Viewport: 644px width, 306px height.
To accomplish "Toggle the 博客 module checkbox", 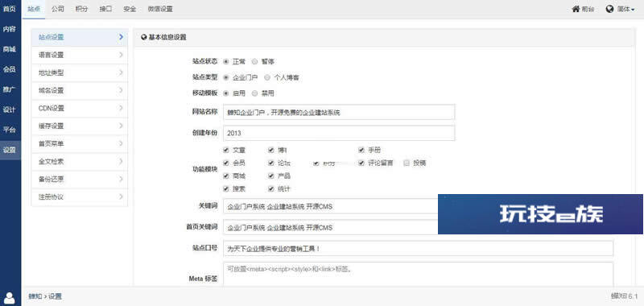I will (271, 150).
